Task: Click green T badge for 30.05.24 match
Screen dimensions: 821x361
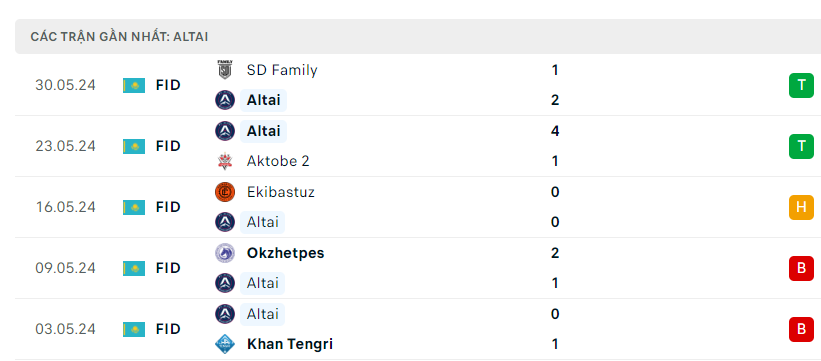Action: (x=801, y=85)
